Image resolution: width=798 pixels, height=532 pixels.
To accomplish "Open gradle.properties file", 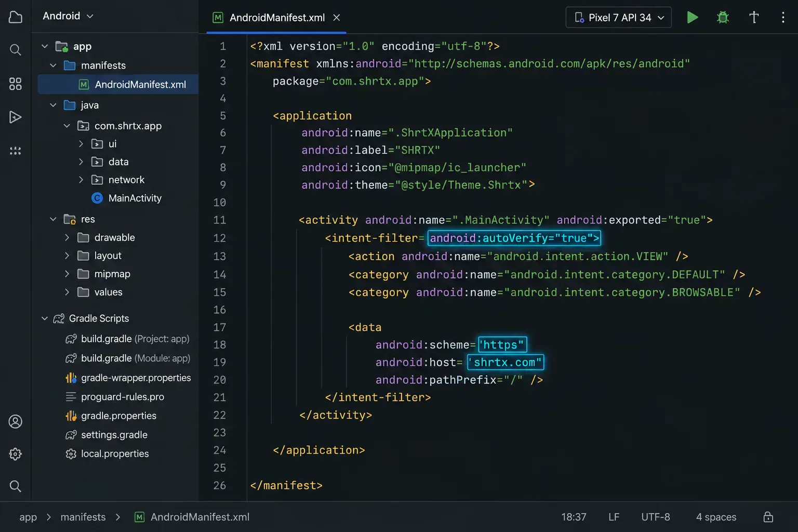I will [111, 416].
